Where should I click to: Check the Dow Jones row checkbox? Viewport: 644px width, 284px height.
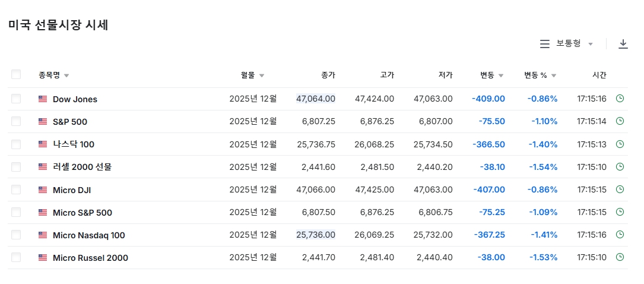coord(16,99)
